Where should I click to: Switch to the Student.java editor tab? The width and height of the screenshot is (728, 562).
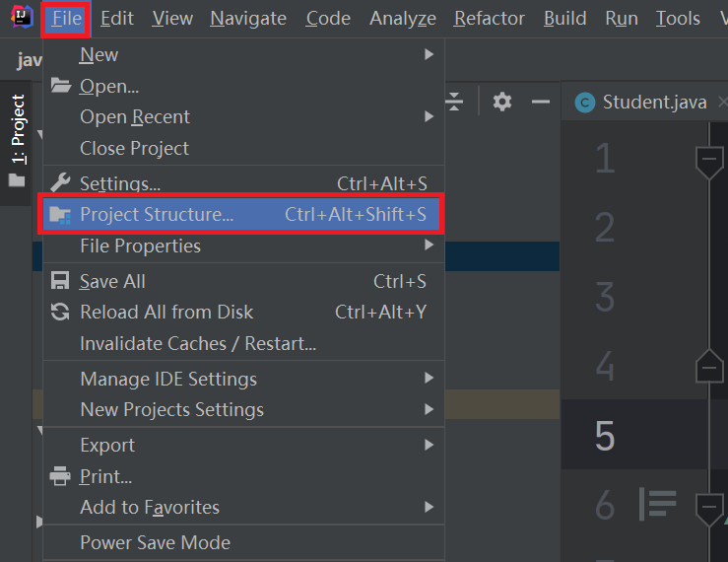point(653,103)
